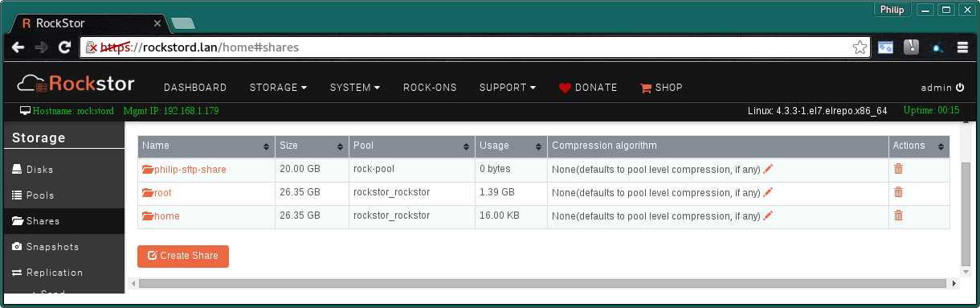980x308 pixels.
Task: Open the Rock-ons page
Action: pos(430,88)
